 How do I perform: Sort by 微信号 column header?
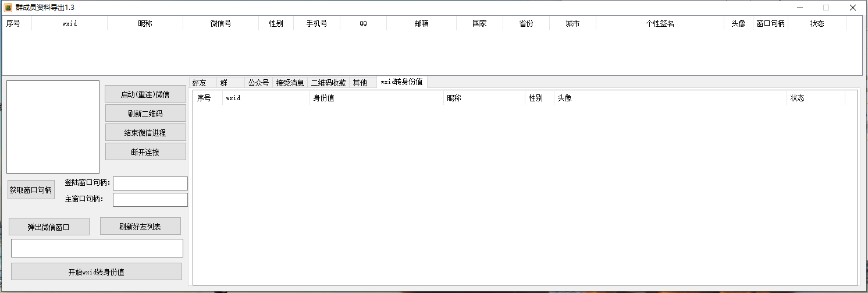220,24
